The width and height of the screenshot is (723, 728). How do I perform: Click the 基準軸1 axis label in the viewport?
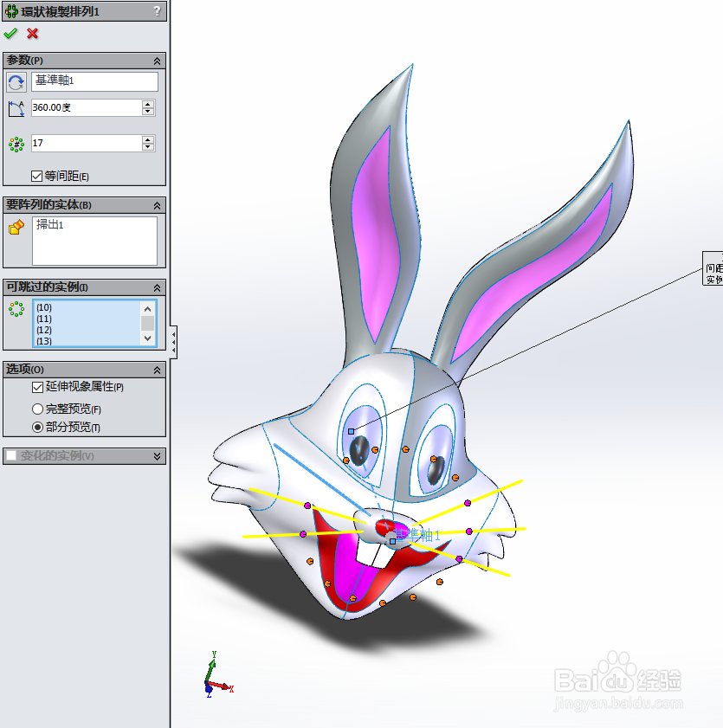click(416, 535)
